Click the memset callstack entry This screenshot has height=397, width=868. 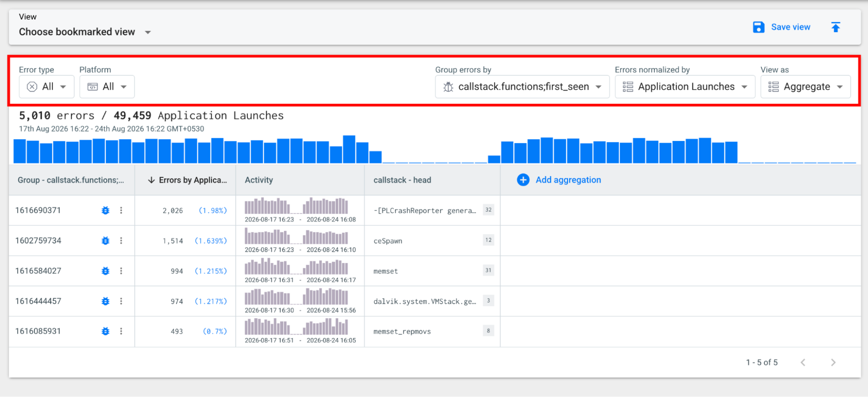coord(386,272)
